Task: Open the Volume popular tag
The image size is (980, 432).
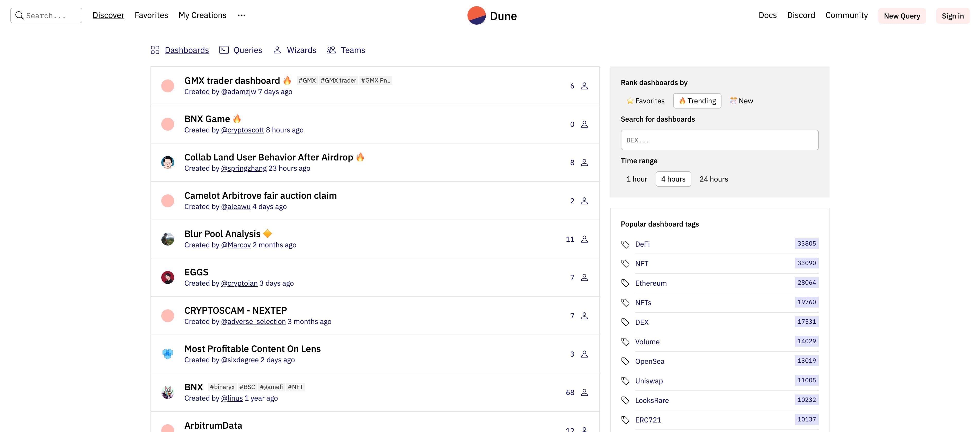Action: point(647,342)
